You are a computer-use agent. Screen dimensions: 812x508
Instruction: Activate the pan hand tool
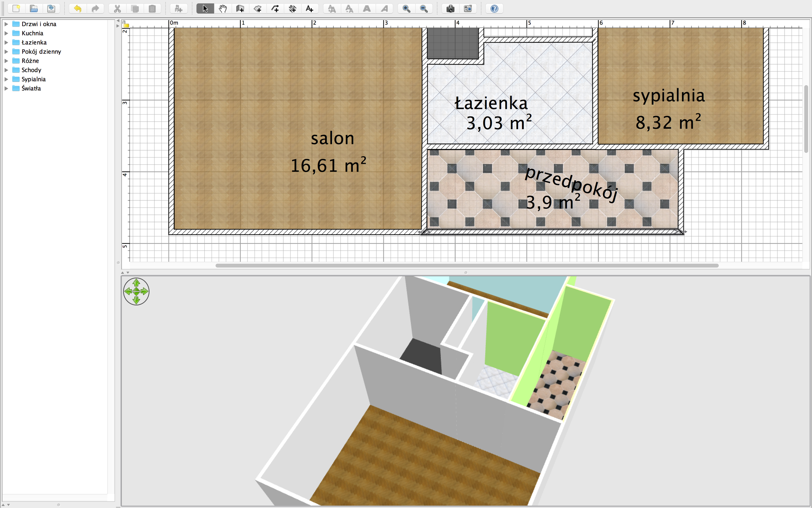[x=223, y=8]
